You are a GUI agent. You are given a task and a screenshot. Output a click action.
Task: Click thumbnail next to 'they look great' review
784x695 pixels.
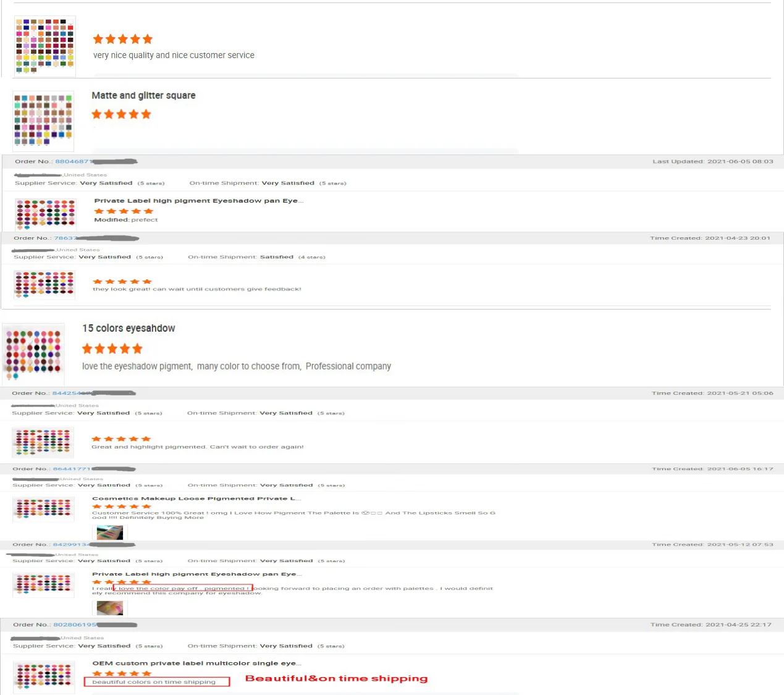(x=44, y=285)
